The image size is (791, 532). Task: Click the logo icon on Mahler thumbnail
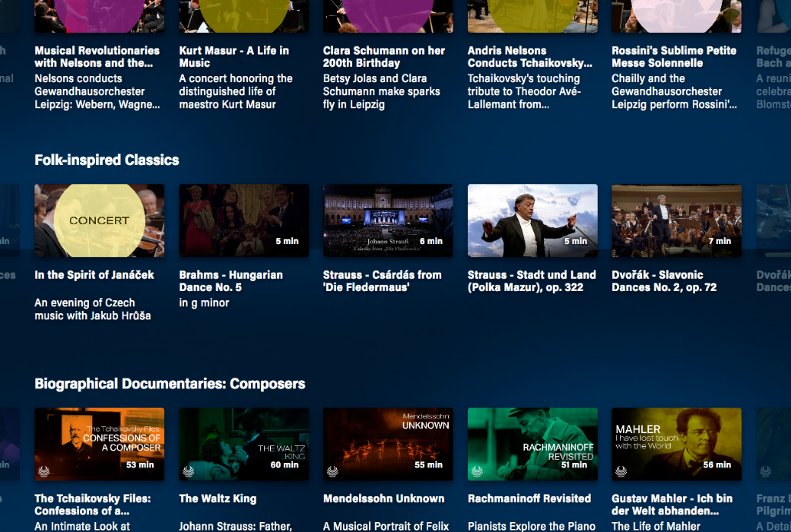tap(621, 471)
